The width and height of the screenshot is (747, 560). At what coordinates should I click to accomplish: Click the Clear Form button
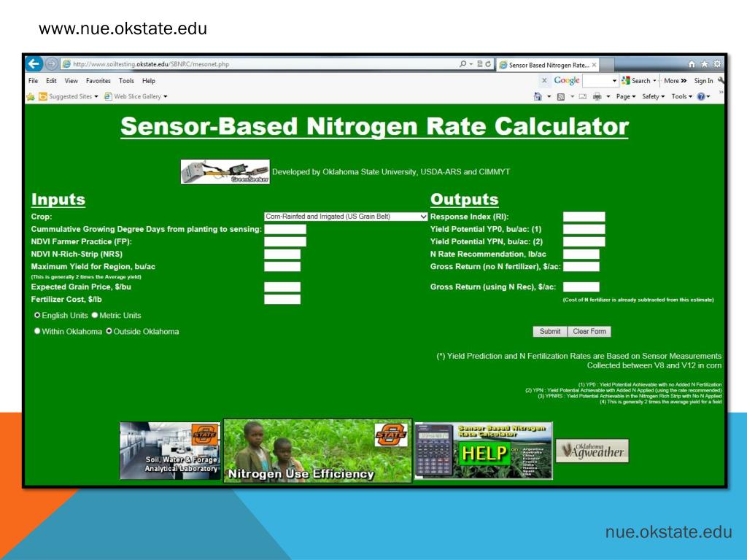pos(589,332)
